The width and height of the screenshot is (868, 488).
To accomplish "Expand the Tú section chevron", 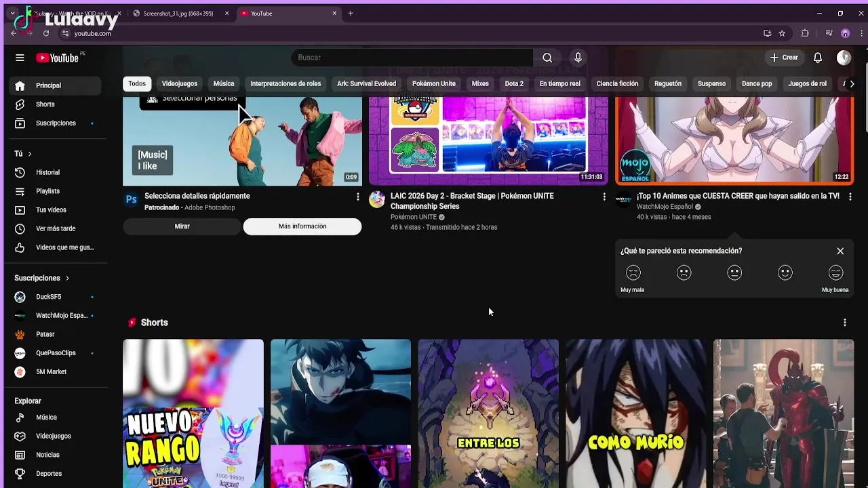I will [x=30, y=154].
